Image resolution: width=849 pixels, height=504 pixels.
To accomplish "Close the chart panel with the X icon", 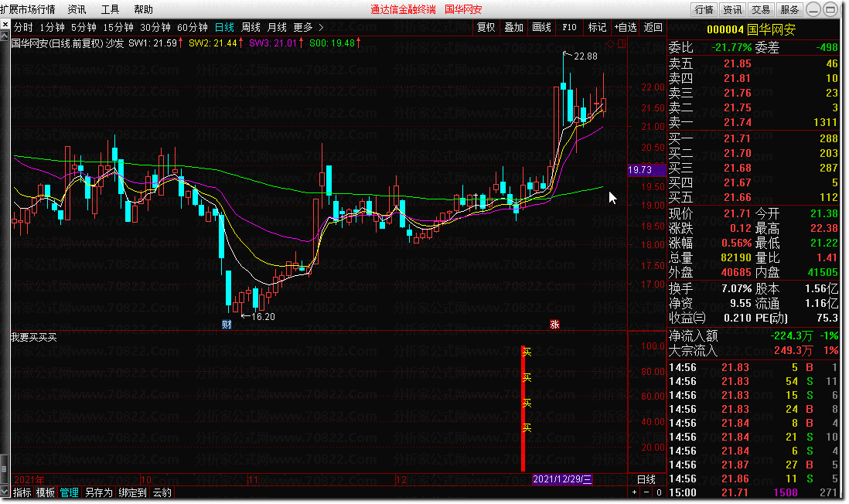I will 5,25.
